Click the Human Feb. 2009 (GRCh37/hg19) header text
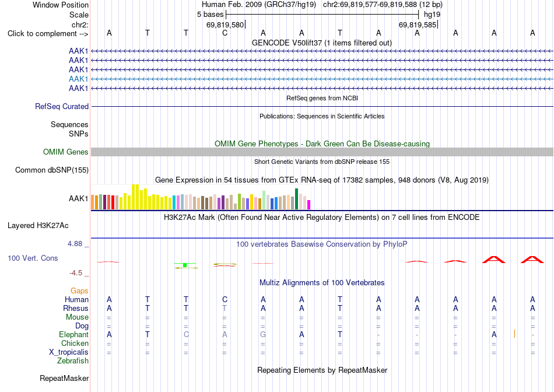Viewport: 554px width, 392px height. (x=260, y=5)
